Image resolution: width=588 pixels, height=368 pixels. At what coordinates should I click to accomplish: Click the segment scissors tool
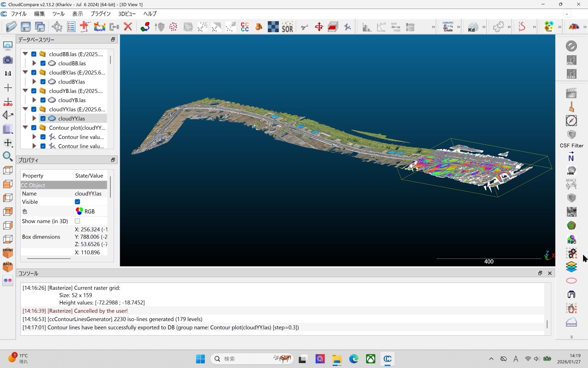coord(305,27)
